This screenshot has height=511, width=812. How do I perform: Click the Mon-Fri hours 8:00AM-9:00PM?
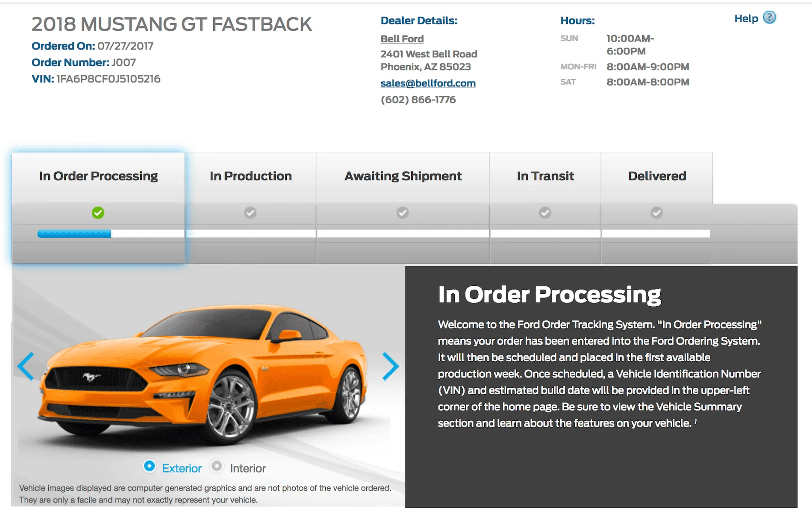(648, 67)
